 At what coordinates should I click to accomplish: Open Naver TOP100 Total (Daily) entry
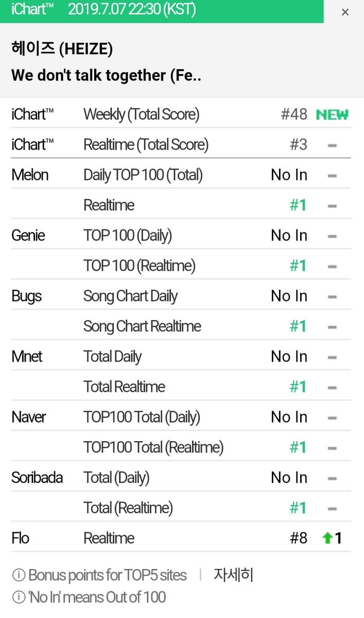click(x=142, y=417)
